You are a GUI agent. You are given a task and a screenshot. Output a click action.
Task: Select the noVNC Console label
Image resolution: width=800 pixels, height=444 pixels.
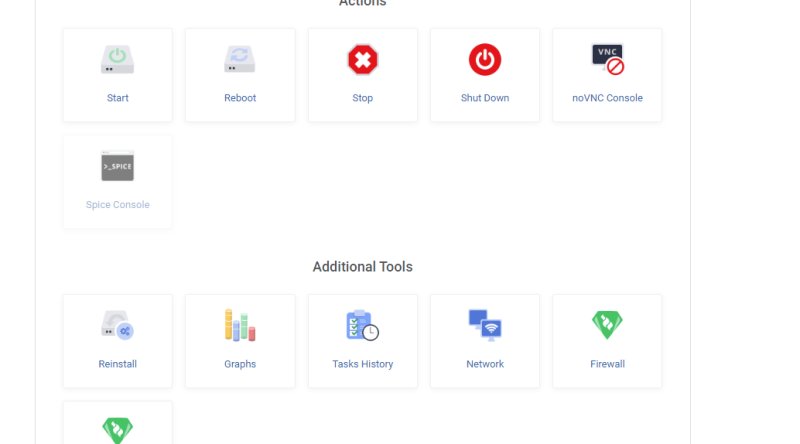coord(607,98)
